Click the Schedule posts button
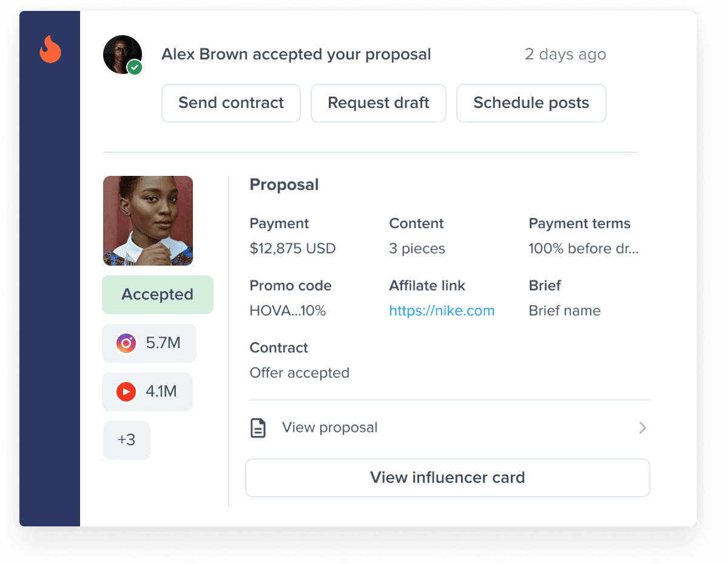Screen dimensions: 728x564 (x=531, y=103)
